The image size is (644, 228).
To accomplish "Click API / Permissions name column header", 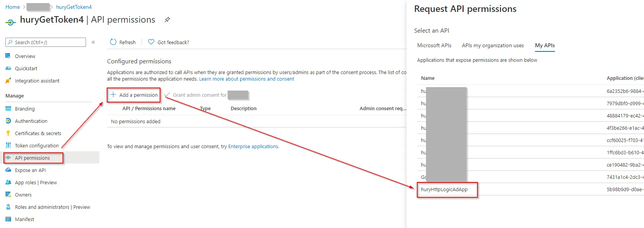I will point(149,108).
